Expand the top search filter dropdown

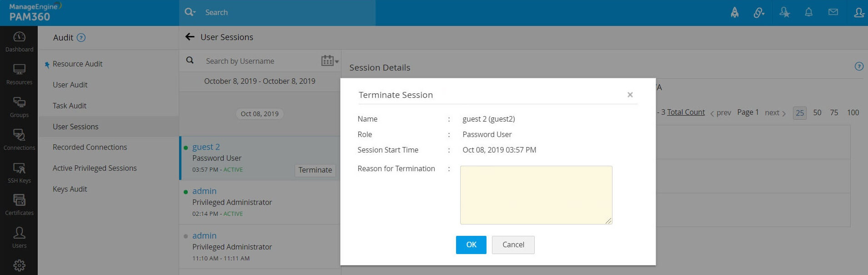(x=190, y=12)
